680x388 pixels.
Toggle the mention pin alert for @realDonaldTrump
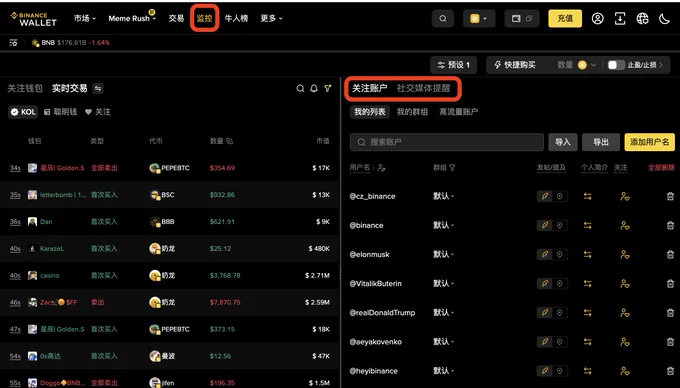(559, 313)
